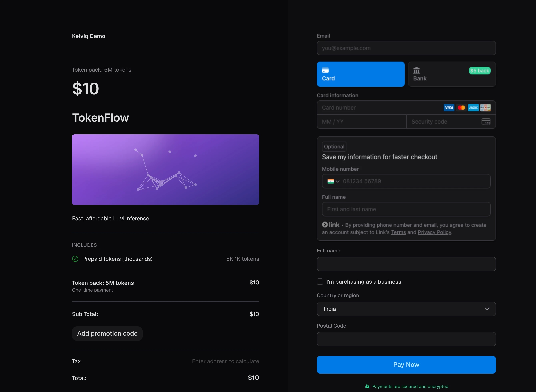The image size is (536, 392).
Task: Focus the Email input field
Action: [406, 48]
